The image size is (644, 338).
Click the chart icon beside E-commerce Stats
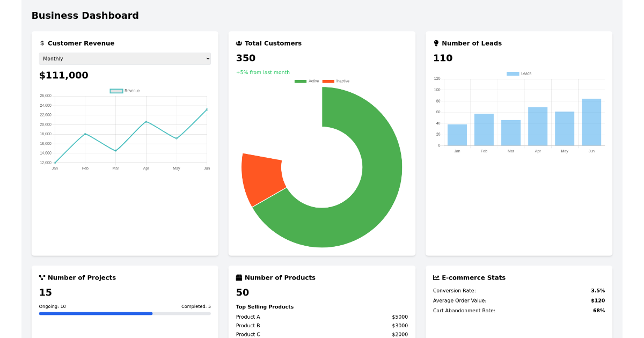click(435, 277)
